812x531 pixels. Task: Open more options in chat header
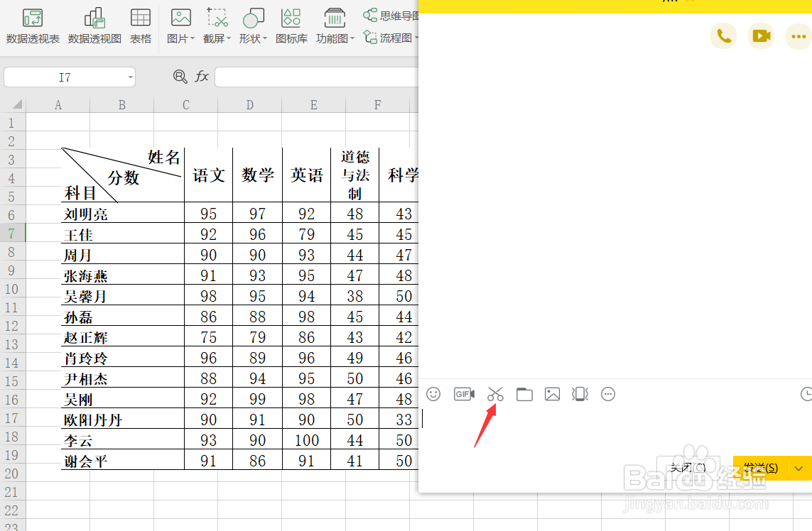tap(798, 35)
